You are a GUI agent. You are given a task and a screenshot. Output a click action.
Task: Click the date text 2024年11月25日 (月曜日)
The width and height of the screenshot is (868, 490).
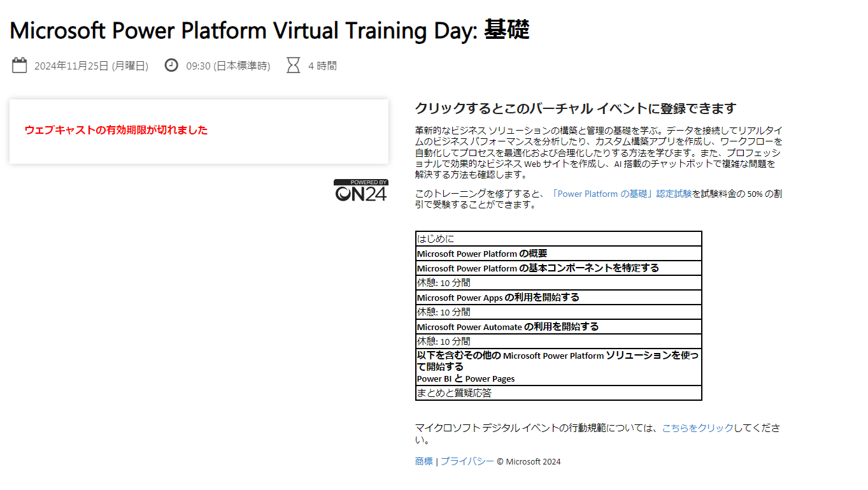point(91,66)
